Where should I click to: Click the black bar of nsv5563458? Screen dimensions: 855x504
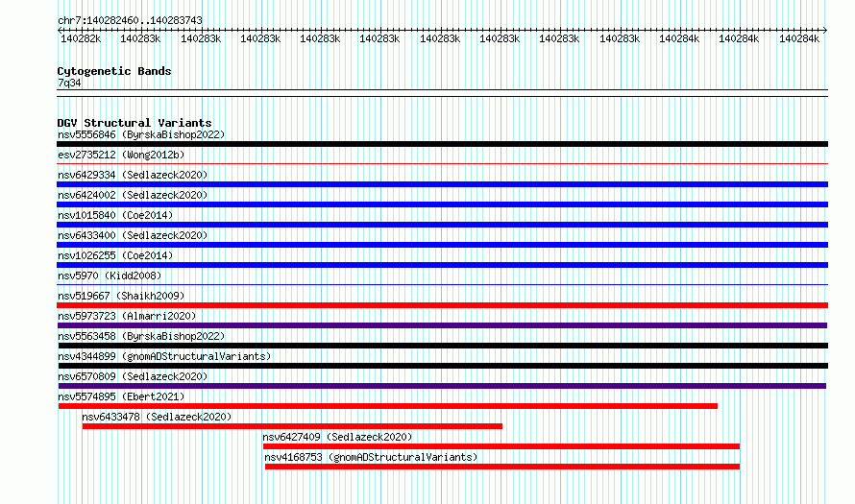pyautogui.click(x=443, y=346)
